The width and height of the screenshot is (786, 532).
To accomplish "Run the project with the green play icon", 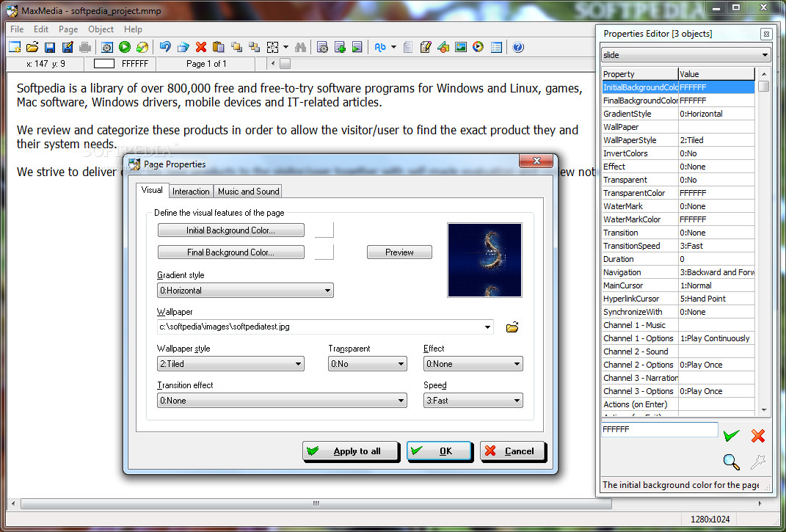I will pos(125,47).
